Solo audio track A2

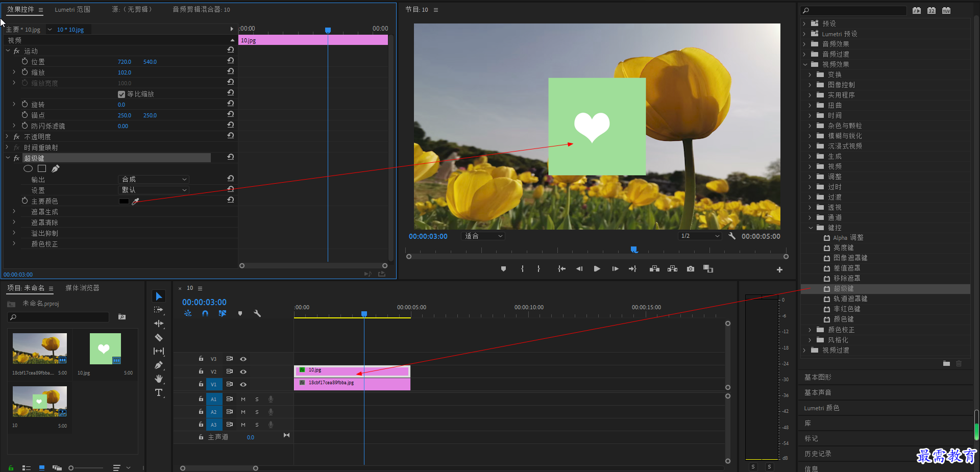[257, 412]
